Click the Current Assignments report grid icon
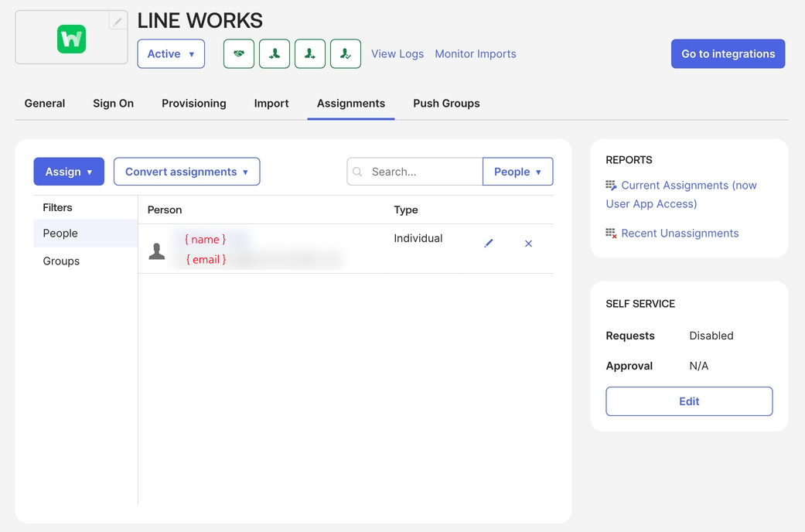Screen dimensions: 805x532 tap(611, 186)
